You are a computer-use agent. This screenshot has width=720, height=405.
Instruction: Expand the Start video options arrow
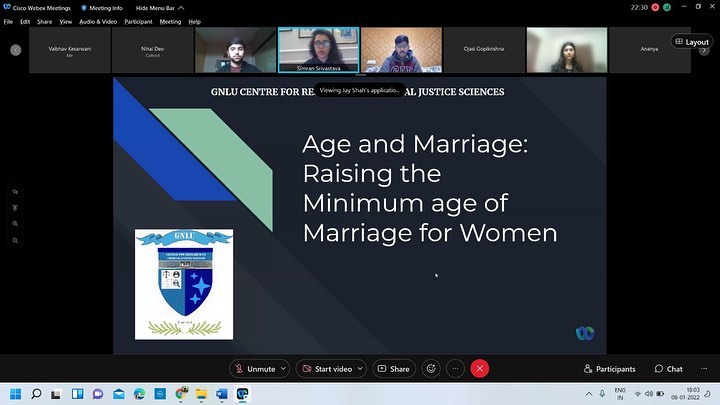point(360,369)
